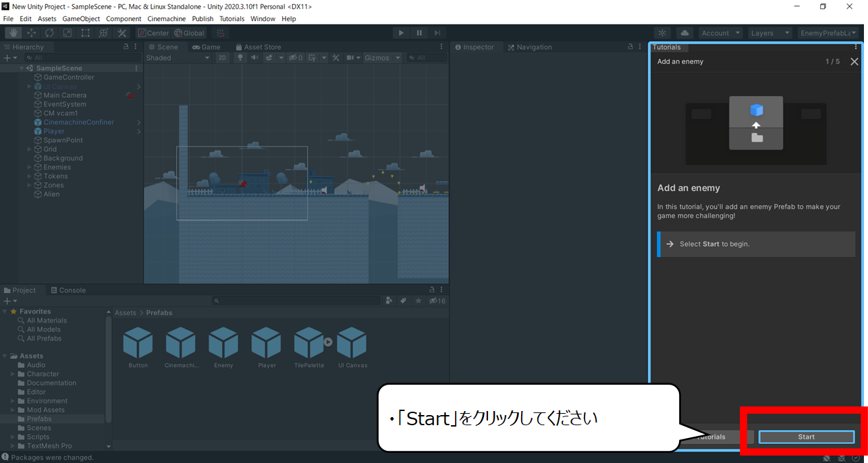Open the Cinemachine menu
The image size is (868, 463).
(167, 19)
